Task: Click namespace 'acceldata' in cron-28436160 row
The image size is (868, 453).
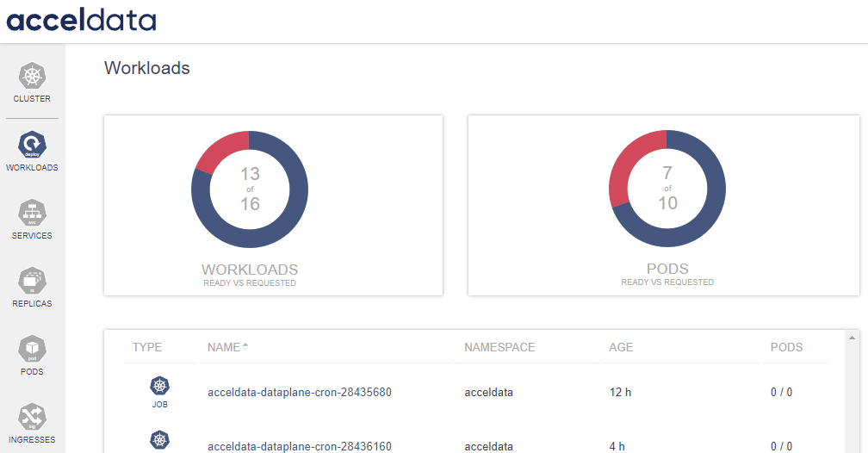Action: [x=488, y=446]
